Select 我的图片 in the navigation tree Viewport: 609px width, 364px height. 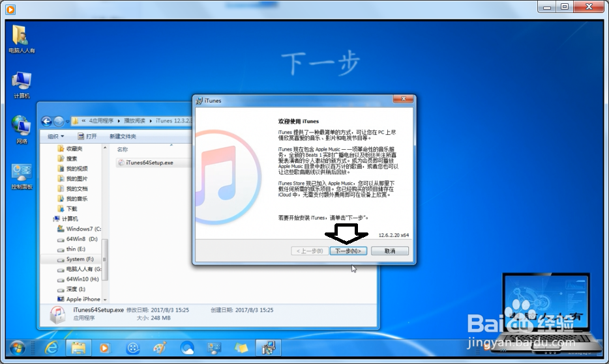tap(72, 178)
